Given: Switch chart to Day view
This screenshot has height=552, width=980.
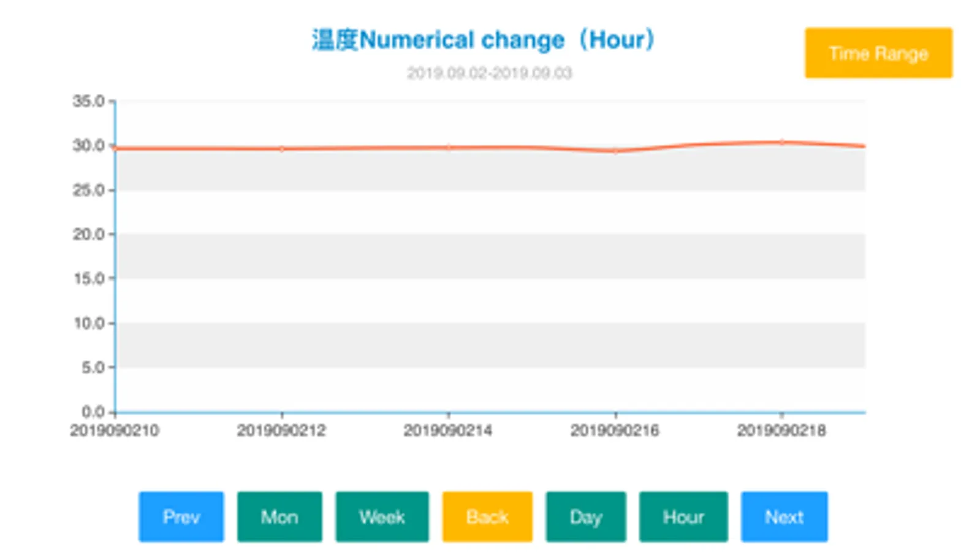Looking at the screenshot, I should pyautogui.click(x=586, y=516).
